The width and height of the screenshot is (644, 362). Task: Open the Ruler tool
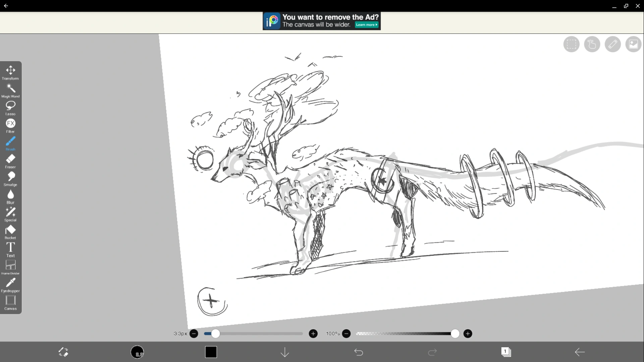point(613,44)
